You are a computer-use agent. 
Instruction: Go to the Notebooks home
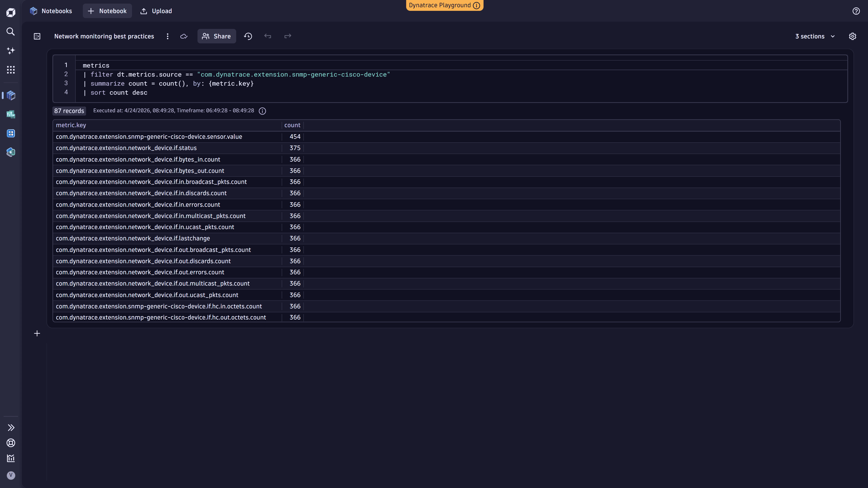[x=51, y=11]
